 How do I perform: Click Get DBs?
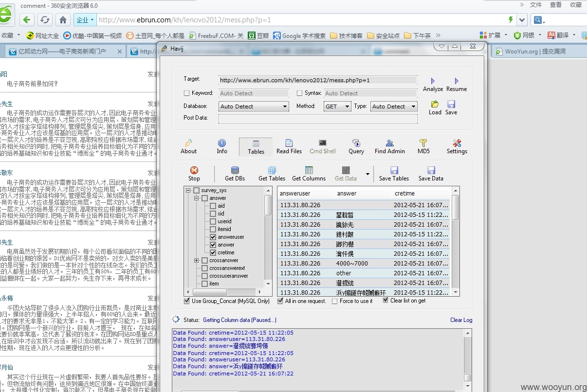point(235,174)
